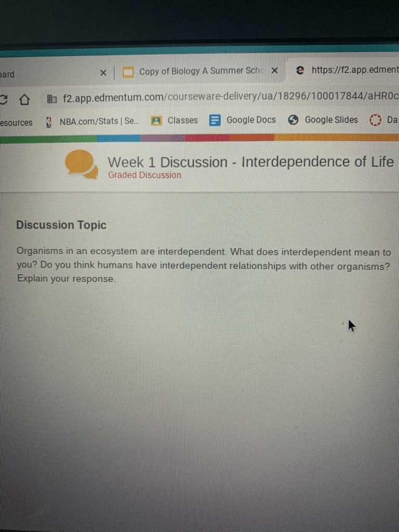The width and height of the screenshot is (399, 532).
Task: Open the Resources bookmark
Action: tap(16, 123)
